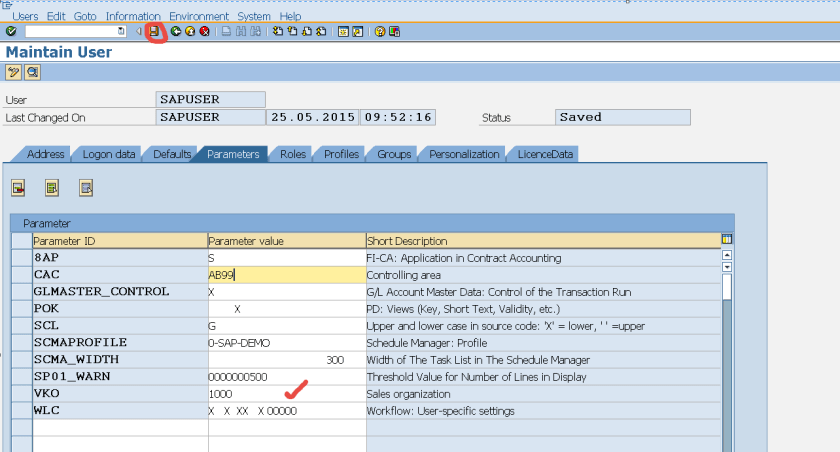Image resolution: width=840 pixels, height=452 pixels.
Task: Click the Display/Change pencil icon
Action: tap(13, 72)
